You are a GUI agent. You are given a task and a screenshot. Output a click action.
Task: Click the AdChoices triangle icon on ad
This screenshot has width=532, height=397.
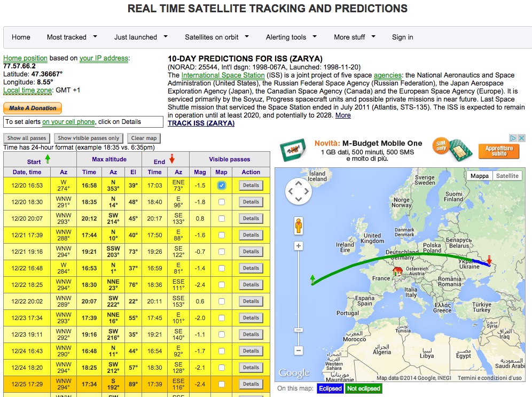pyautogui.click(x=513, y=138)
